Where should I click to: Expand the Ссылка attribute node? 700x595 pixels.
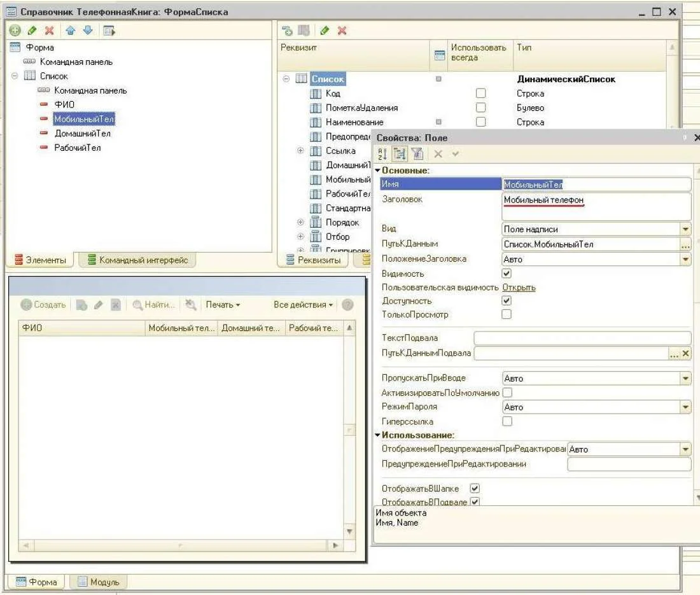click(x=300, y=151)
